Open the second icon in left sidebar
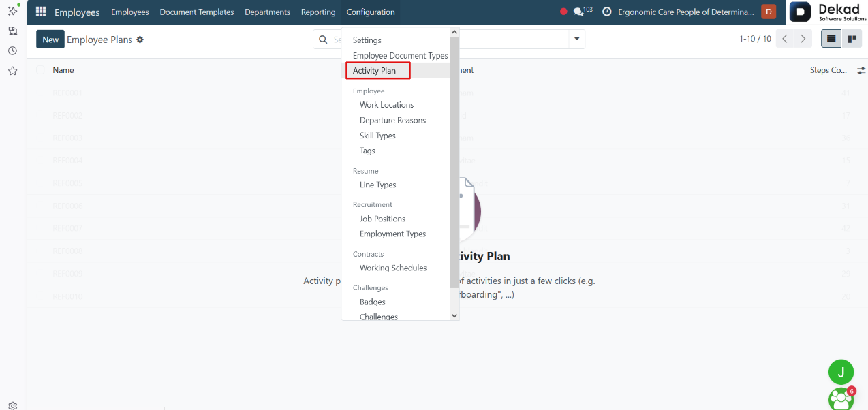This screenshot has width=868, height=410. pyautogui.click(x=12, y=31)
